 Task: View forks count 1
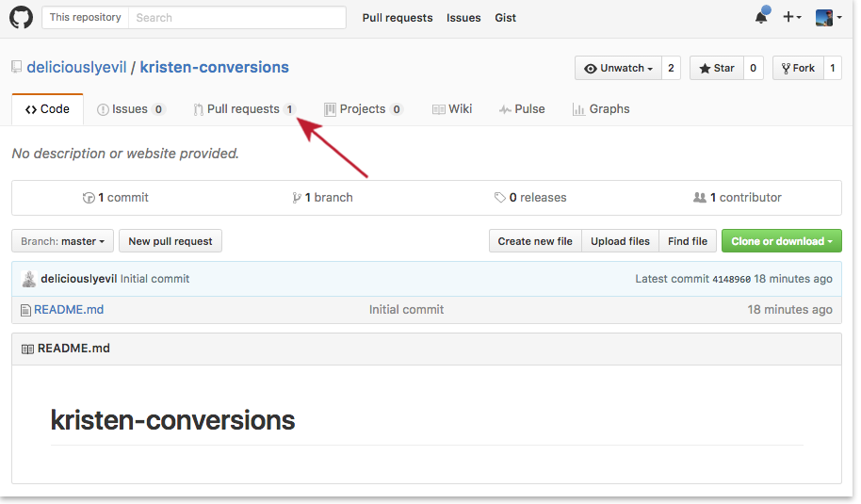pos(833,68)
